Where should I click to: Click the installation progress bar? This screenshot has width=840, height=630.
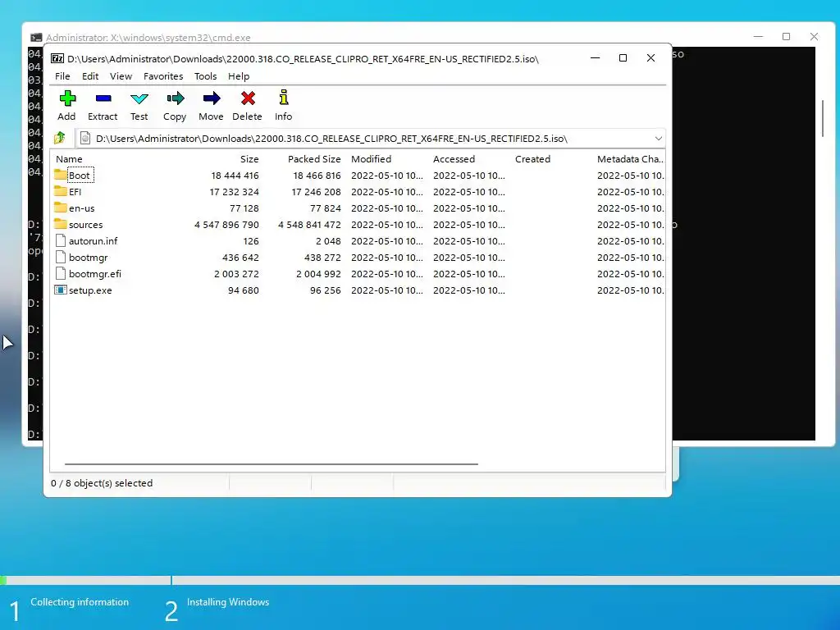pyautogui.click(x=420, y=580)
